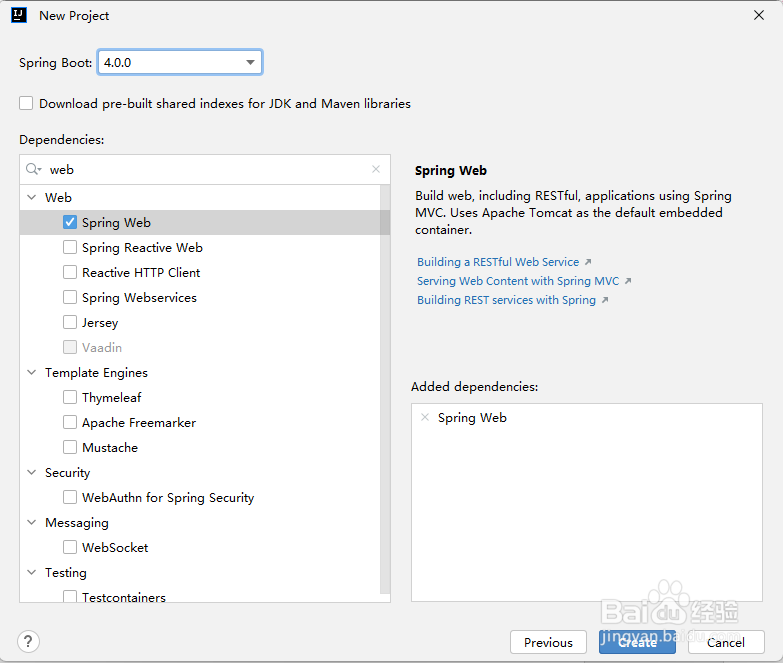The width and height of the screenshot is (783, 663).
Task: Collapse the Web dependency group
Action: coord(32,198)
